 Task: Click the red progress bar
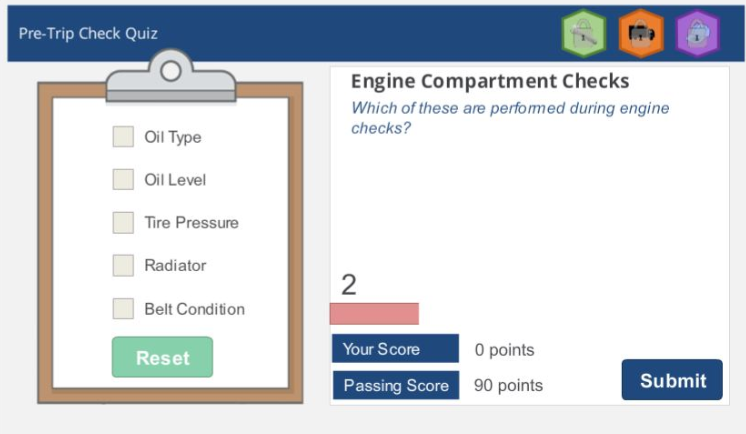pyautogui.click(x=374, y=314)
